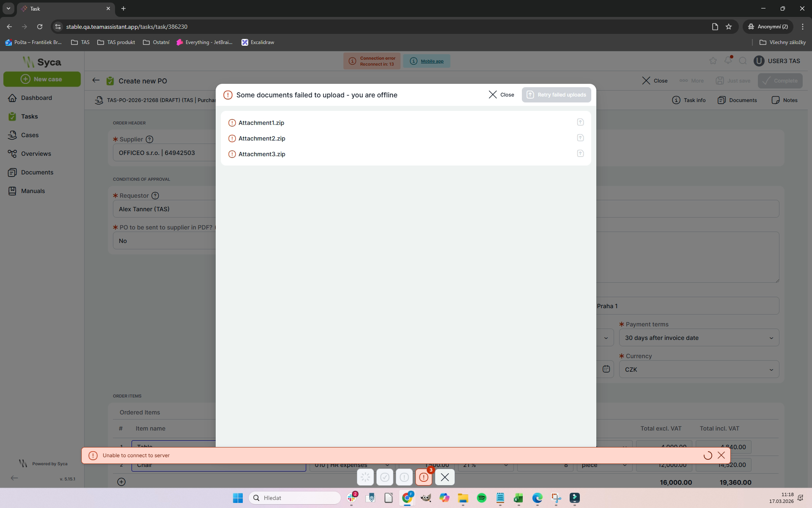
Task: Click the Mobile app link
Action: 432,61
